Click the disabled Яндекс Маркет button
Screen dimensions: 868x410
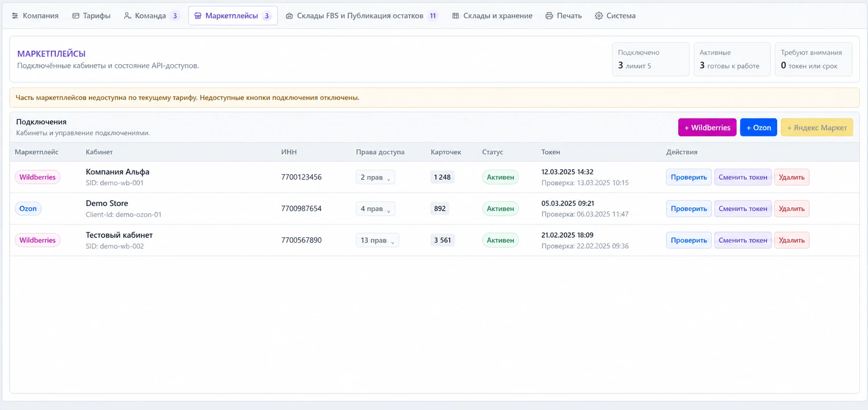tap(817, 127)
